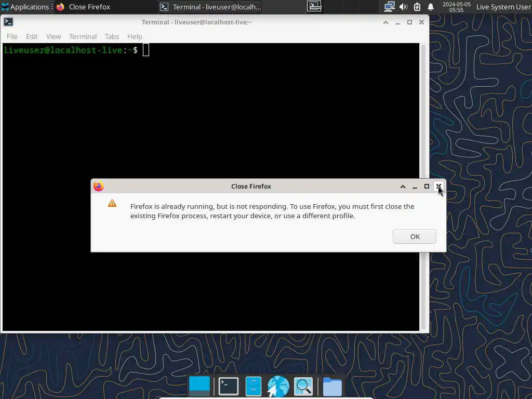Open the Tabs menu in Terminal

[x=112, y=36]
